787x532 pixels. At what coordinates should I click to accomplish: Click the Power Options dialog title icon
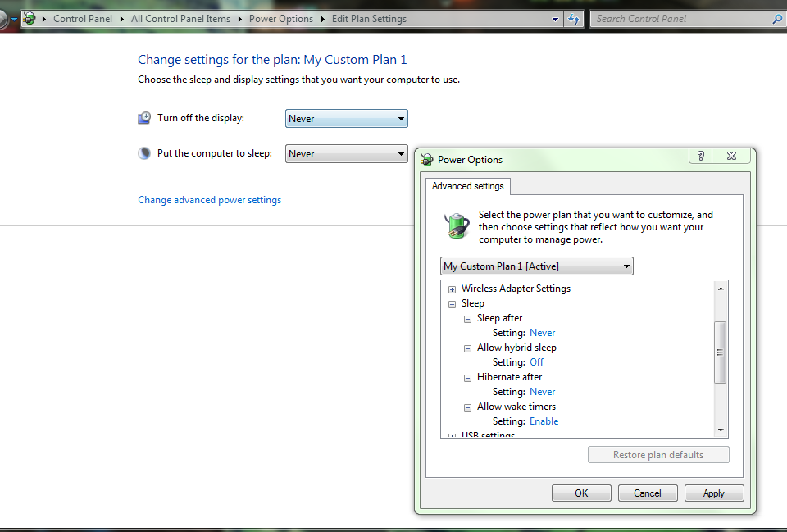click(x=427, y=160)
